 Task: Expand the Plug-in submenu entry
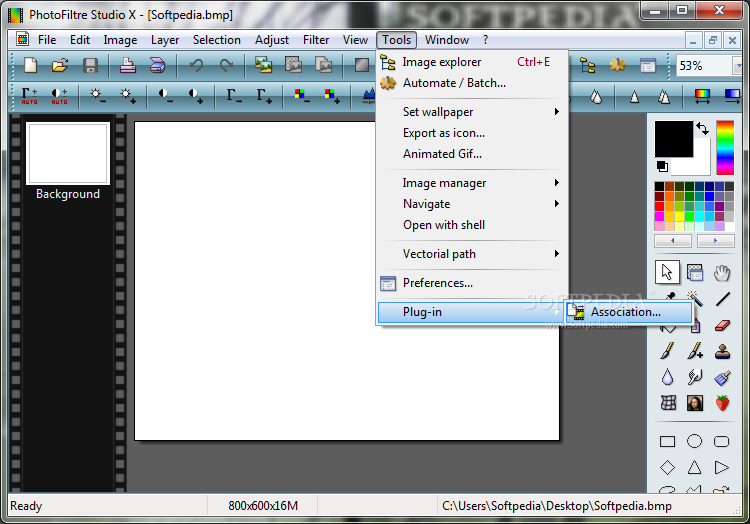coord(471,312)
